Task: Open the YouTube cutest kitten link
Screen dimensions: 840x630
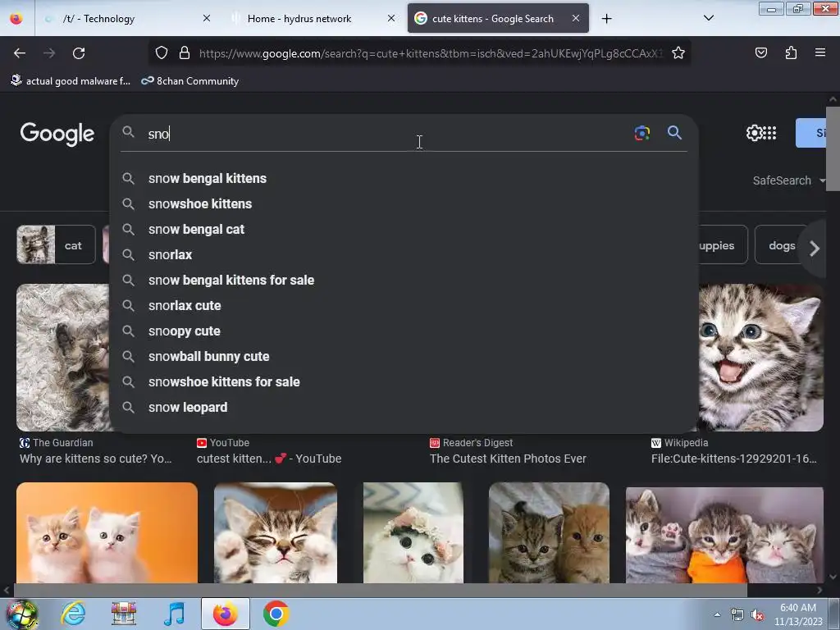Action: 269,459
